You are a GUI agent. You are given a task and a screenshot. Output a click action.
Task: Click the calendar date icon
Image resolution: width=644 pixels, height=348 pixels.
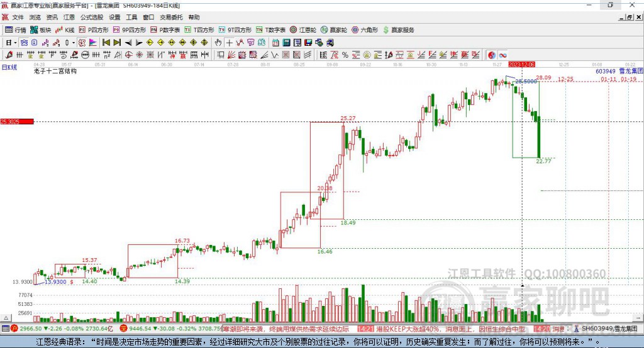(x=275, y=43)
